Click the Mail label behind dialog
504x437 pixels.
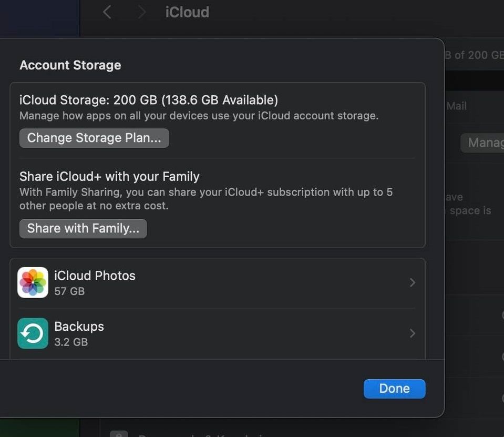(x=456, y=106)
